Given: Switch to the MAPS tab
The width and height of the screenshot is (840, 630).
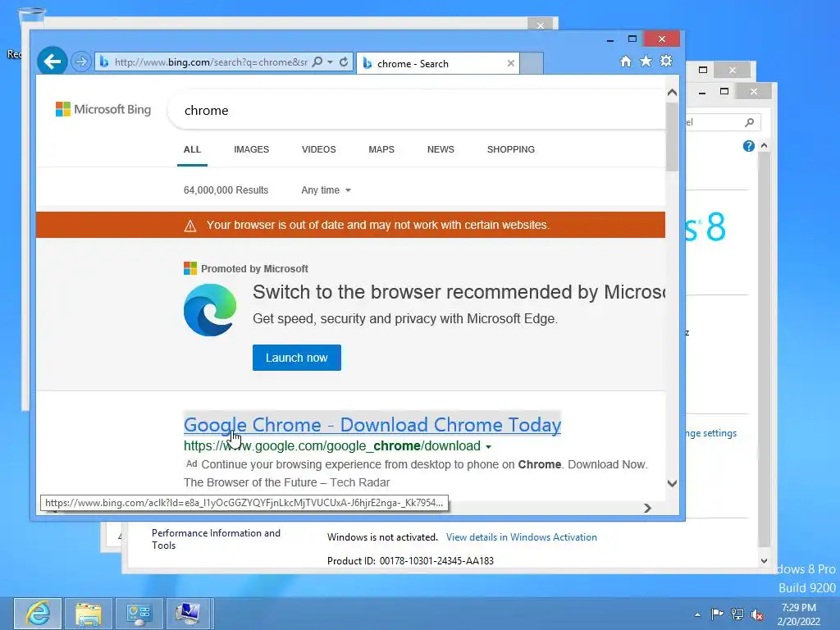Looking at the screenshot, I should 381,149.
